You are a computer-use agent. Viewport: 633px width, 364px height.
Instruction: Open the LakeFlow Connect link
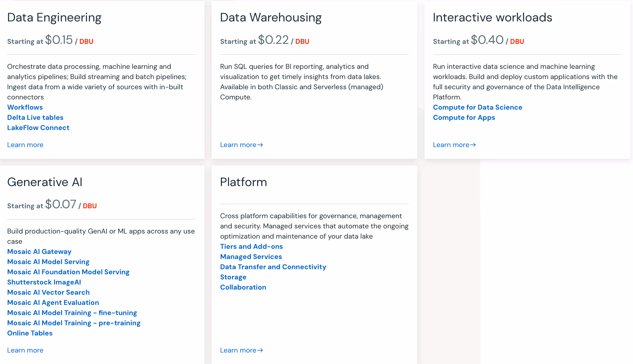[38, 128]
